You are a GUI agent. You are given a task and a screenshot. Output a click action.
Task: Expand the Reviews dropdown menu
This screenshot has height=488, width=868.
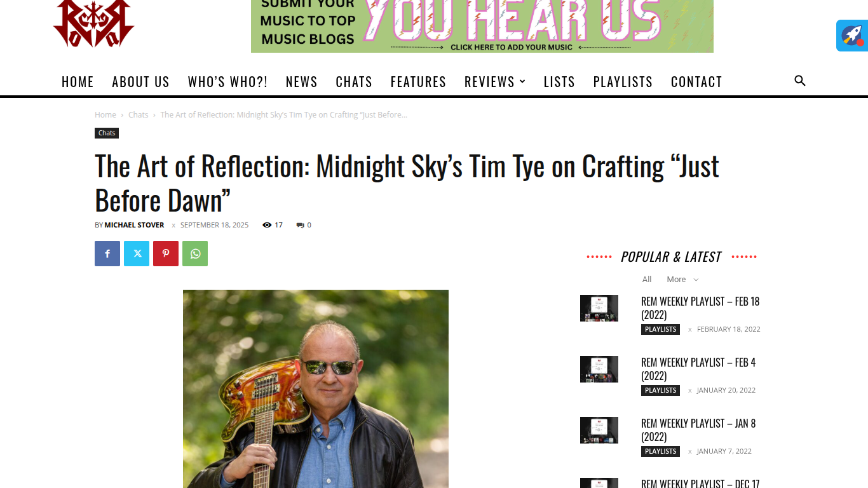tap(495, 82)
